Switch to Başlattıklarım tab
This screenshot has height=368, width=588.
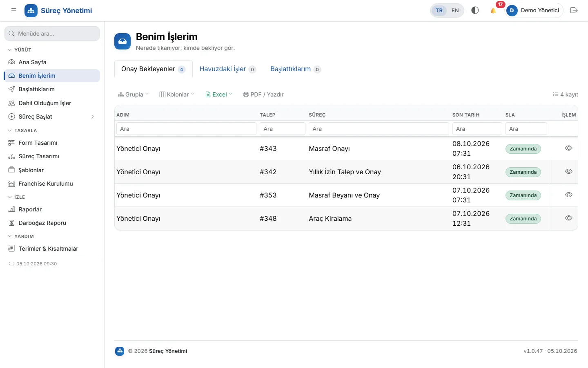pyautogui.click(x=296, y=69)
